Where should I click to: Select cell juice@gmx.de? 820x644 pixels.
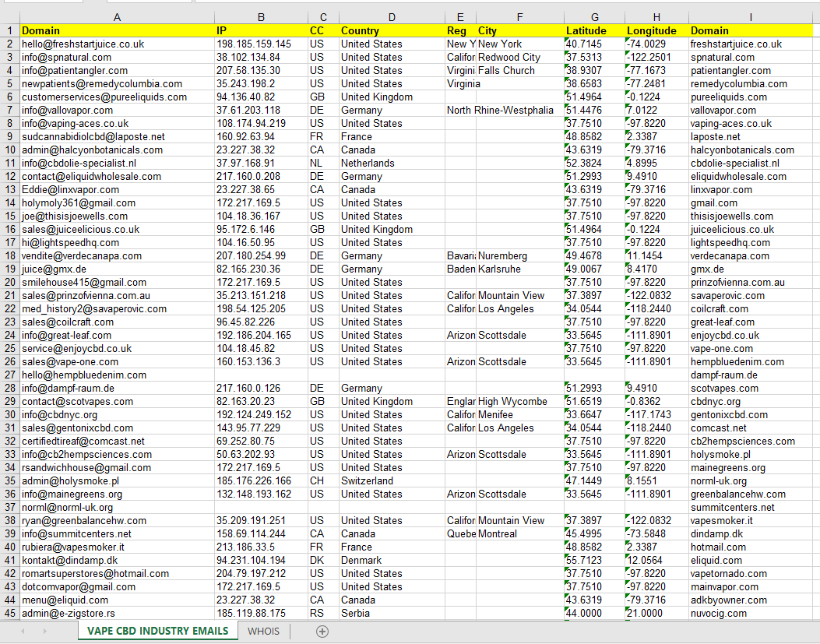(x=117, y=269)
